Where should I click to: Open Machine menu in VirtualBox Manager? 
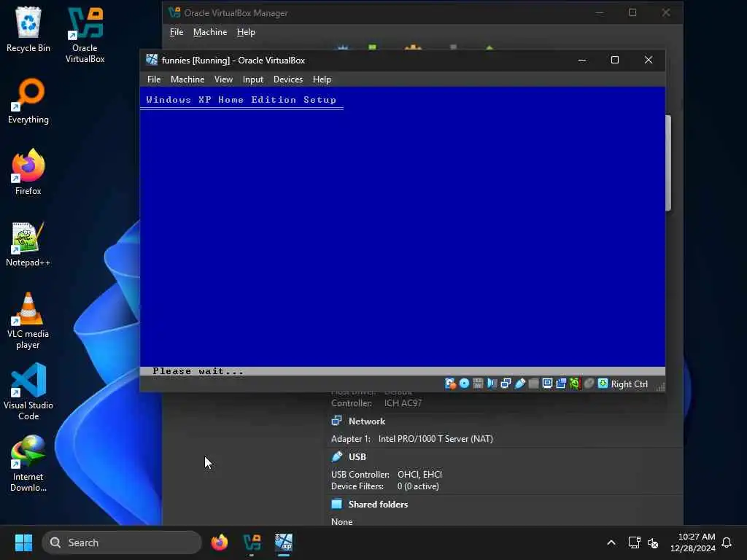click(210, 32)
